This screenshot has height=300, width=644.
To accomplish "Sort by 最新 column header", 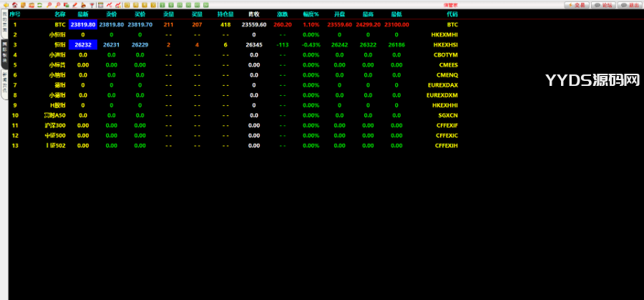I will tap(83, 14).
